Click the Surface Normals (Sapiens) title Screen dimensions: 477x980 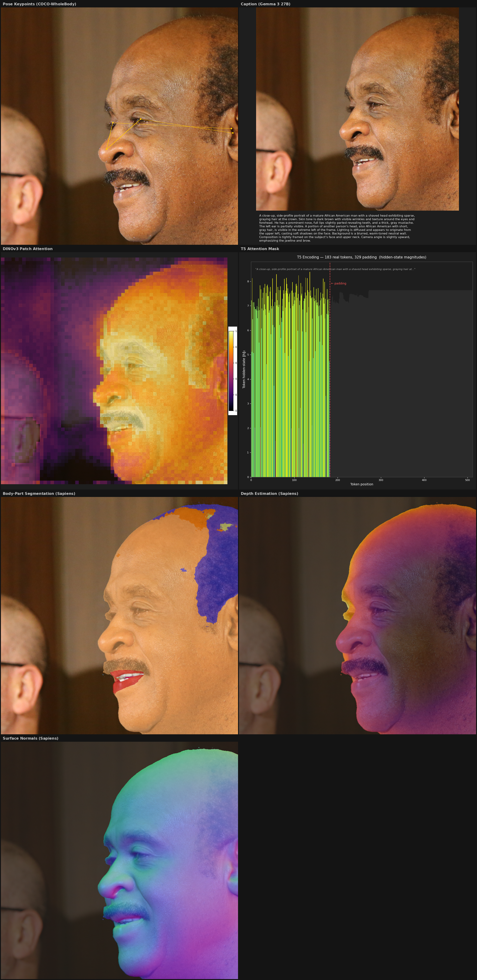pyautogui.click(x=31, y=738)
